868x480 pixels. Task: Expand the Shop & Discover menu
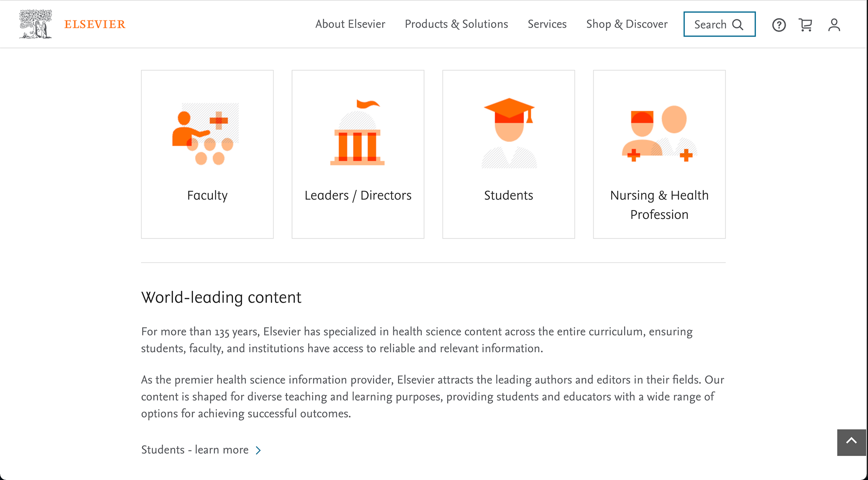pyautogui.click(x=627, y=24)
